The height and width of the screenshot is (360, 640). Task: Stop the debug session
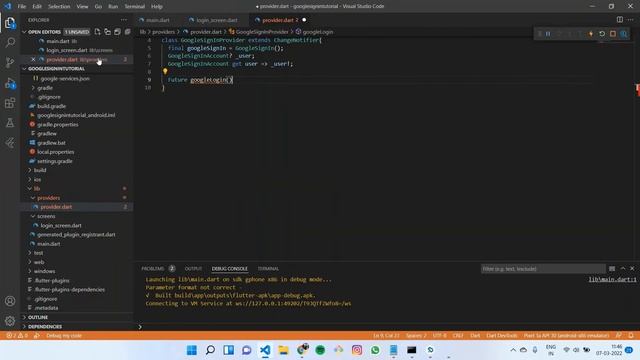click(x=613, y=34)
